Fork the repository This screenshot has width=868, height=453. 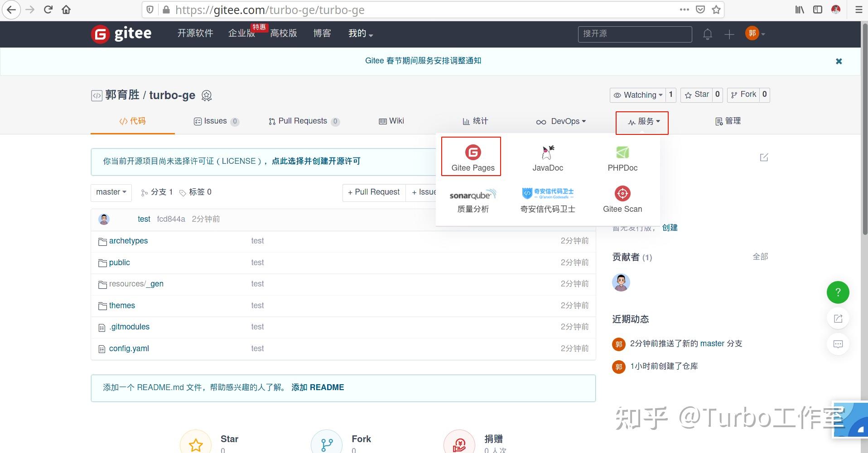click(x=743, y=95)
